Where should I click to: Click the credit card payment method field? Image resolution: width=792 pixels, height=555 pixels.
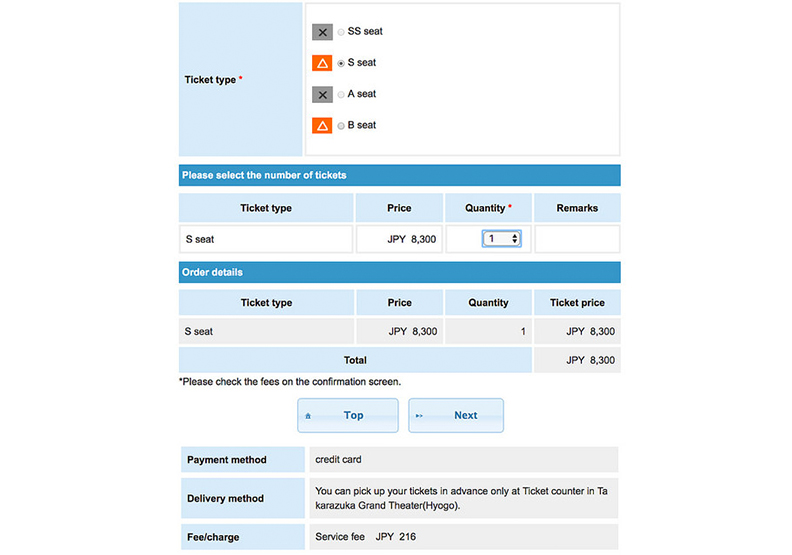463,460
